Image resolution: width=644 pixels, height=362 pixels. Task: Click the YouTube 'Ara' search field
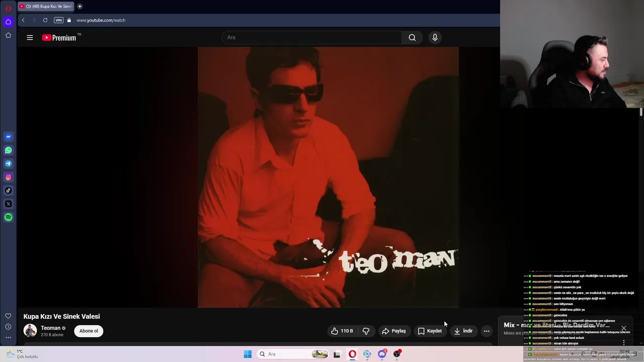coord(311,37)
